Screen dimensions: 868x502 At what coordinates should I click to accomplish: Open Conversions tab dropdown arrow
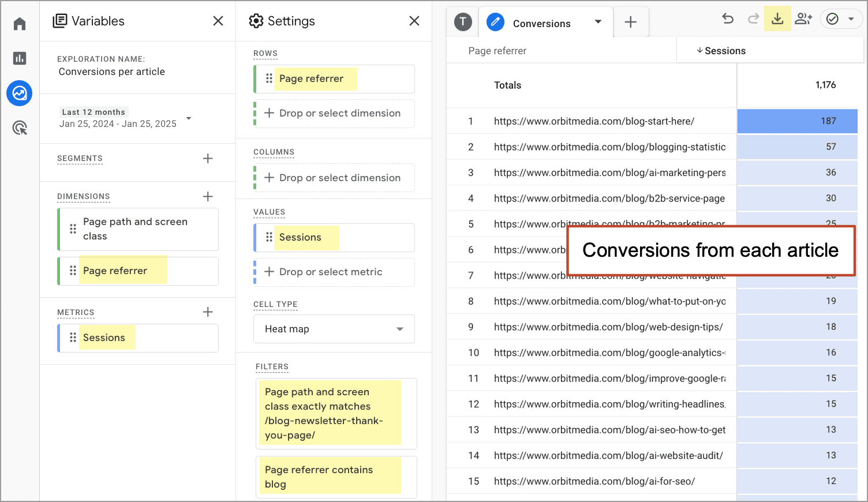point(598,22)
